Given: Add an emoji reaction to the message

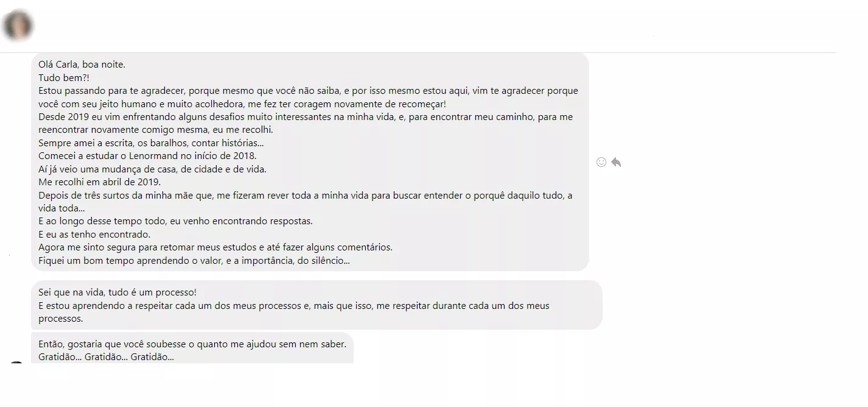Looking at the screenshot, I should point(601,162).
